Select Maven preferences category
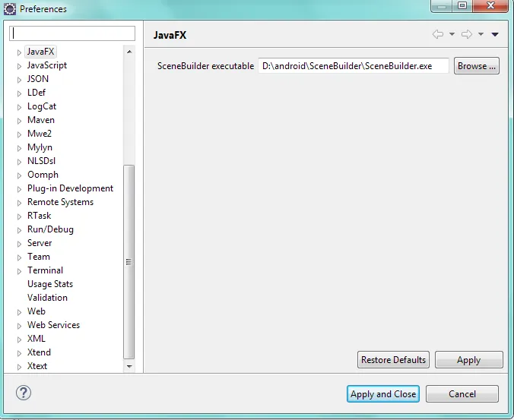The width and height of the screenshot is (514, 420). (41, 120)
